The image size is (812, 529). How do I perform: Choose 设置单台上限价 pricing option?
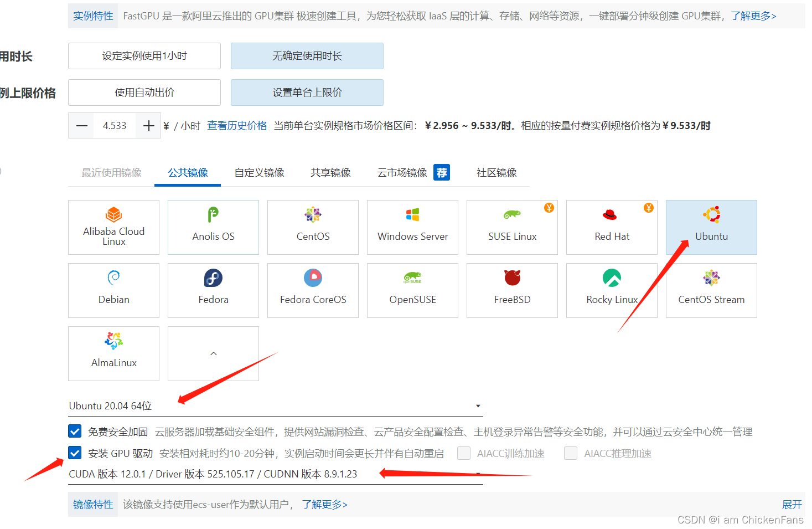(307, 93)
